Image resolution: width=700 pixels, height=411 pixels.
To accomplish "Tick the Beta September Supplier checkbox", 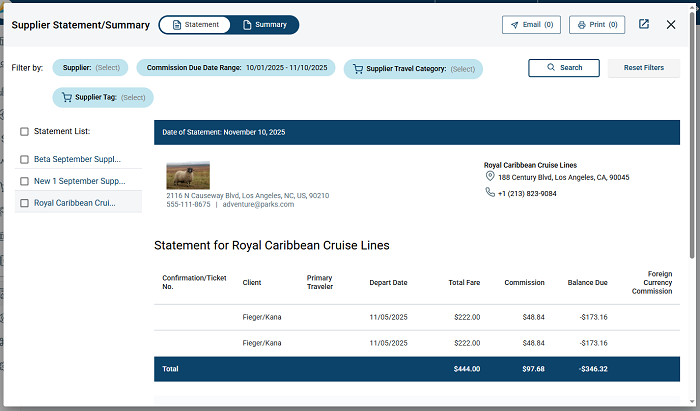I will pos(24,159).
